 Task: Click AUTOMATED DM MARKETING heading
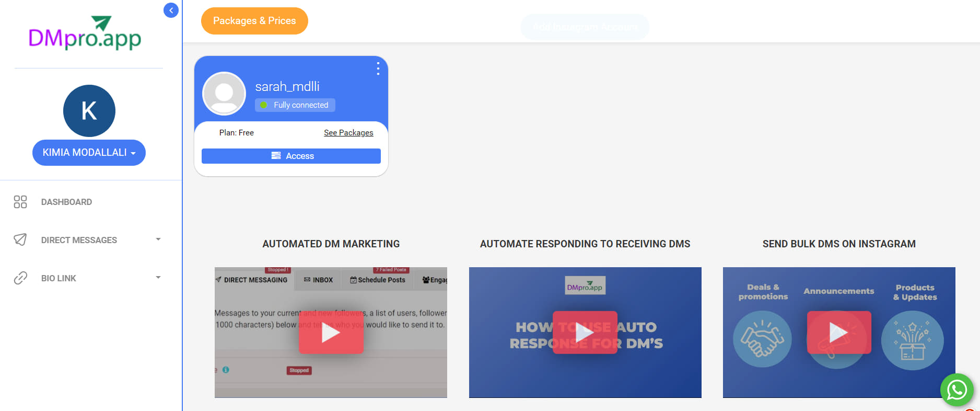[331, 244]
